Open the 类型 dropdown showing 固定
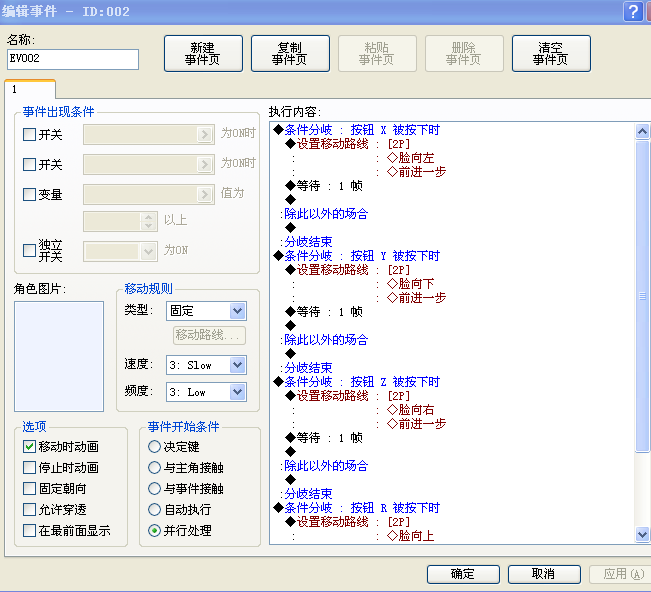 [x=206, y=311]
